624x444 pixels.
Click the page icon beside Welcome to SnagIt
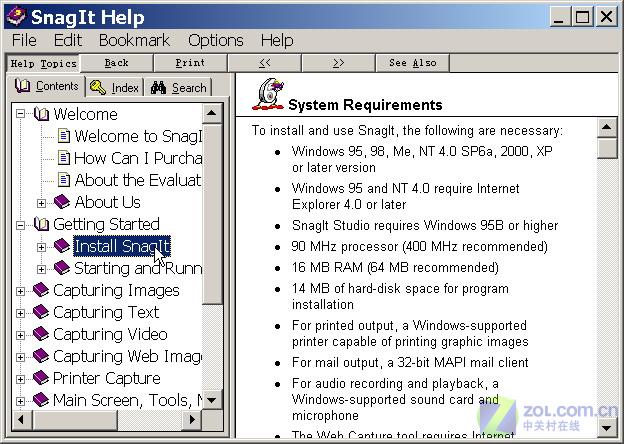click(64, 136)
